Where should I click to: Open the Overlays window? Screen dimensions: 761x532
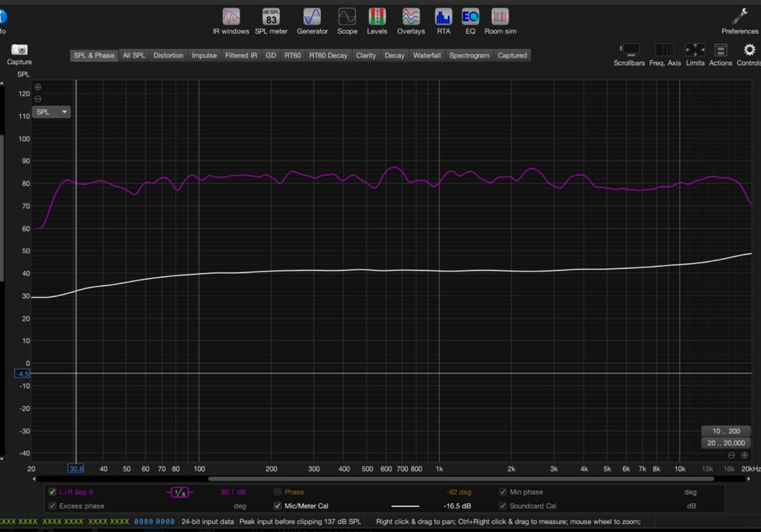tap(411, 21)
